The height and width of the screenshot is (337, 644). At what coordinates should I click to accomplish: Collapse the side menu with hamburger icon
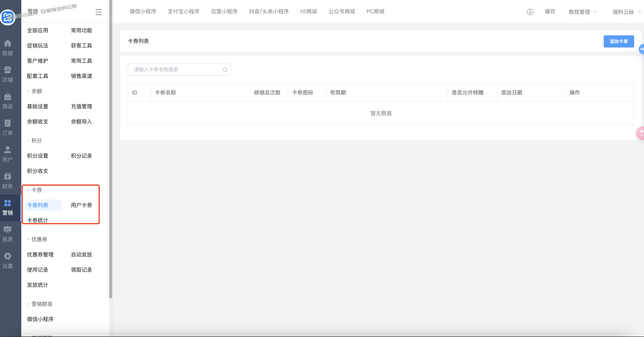click(99, 12)
